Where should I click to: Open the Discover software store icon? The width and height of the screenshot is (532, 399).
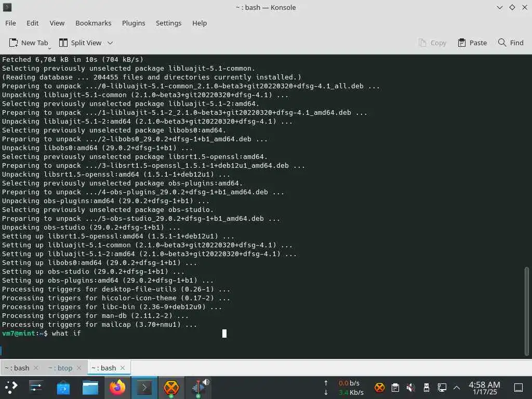tap(63, 388)
